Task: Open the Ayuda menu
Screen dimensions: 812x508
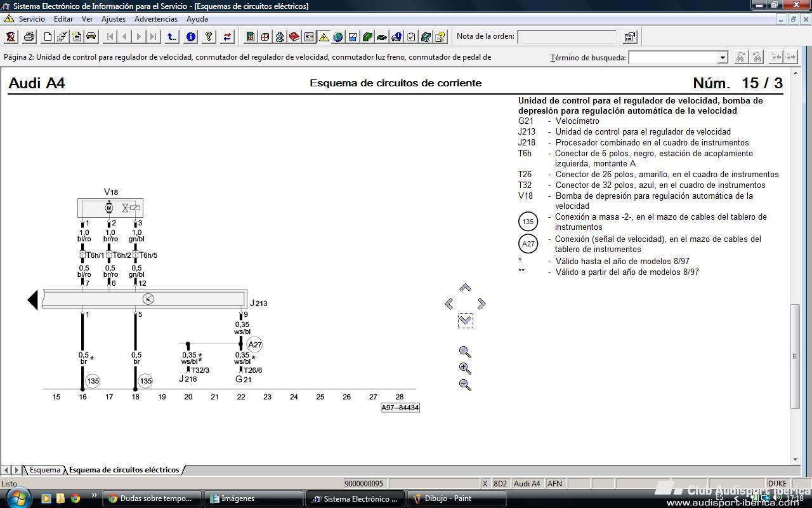Action: [x=197, y=19]
